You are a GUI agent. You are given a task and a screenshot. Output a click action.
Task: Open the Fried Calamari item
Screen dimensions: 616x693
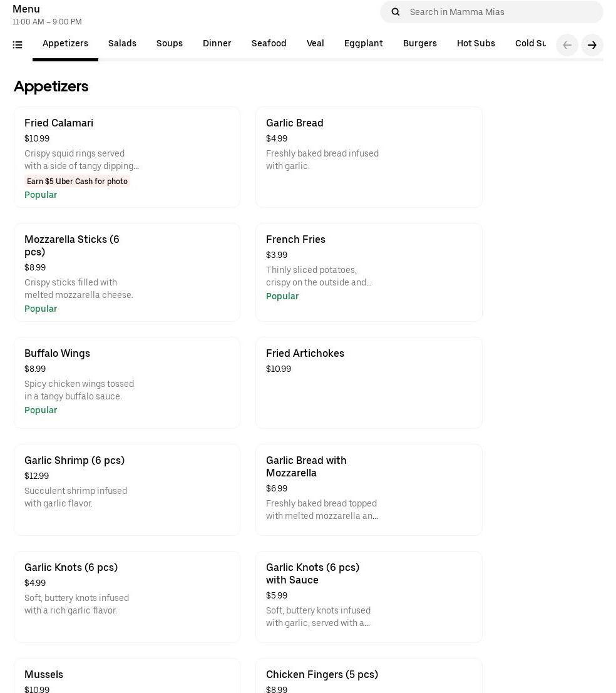point(126,157)
